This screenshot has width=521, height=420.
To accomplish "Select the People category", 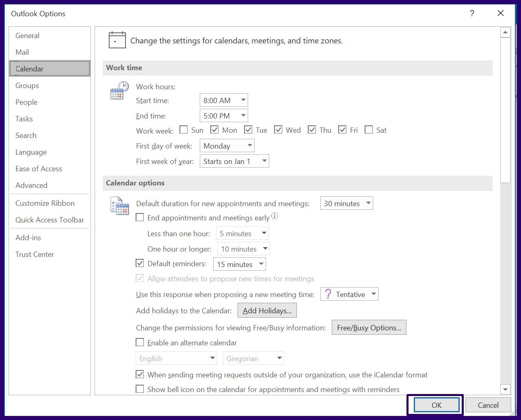I will point(50,102).
